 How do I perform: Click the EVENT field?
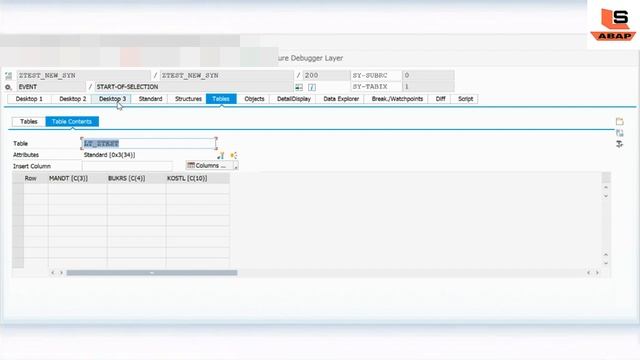click(x=51, y=87)
